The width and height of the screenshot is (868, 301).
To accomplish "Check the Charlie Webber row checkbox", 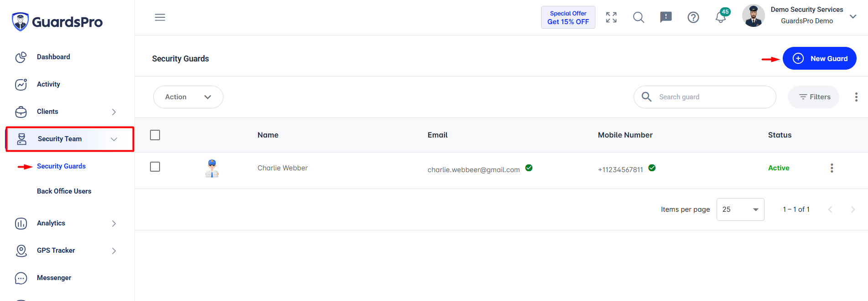I will (x=155, y=167).
